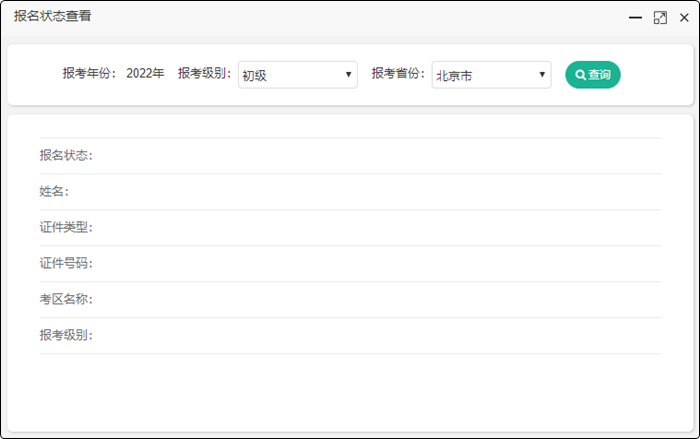Click the 报考省份 label
Screen dimensions: 700x439
398,74
